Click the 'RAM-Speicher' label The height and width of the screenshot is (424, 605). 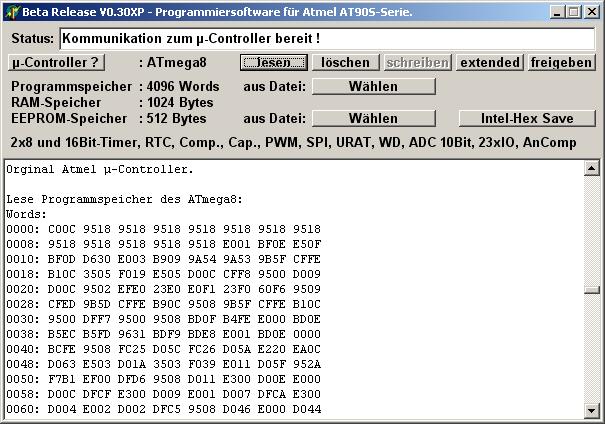point(56,103)
